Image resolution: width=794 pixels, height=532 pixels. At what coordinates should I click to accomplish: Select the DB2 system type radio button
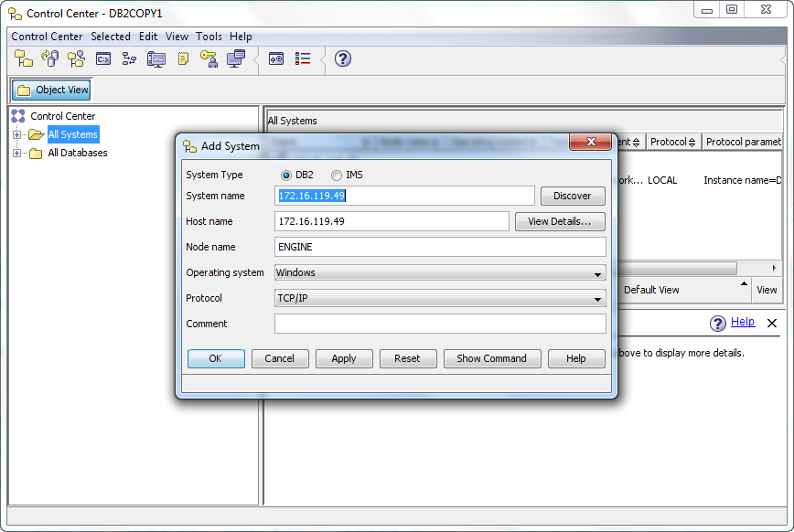tap(286, 175)
